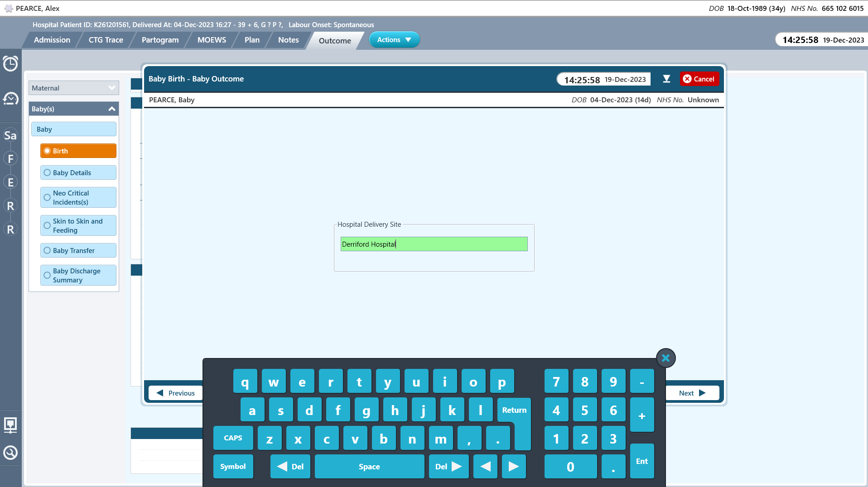Select the Outcome tab
Image resolution: width=868 pixels, height=487 pixels.
[335, 41]
